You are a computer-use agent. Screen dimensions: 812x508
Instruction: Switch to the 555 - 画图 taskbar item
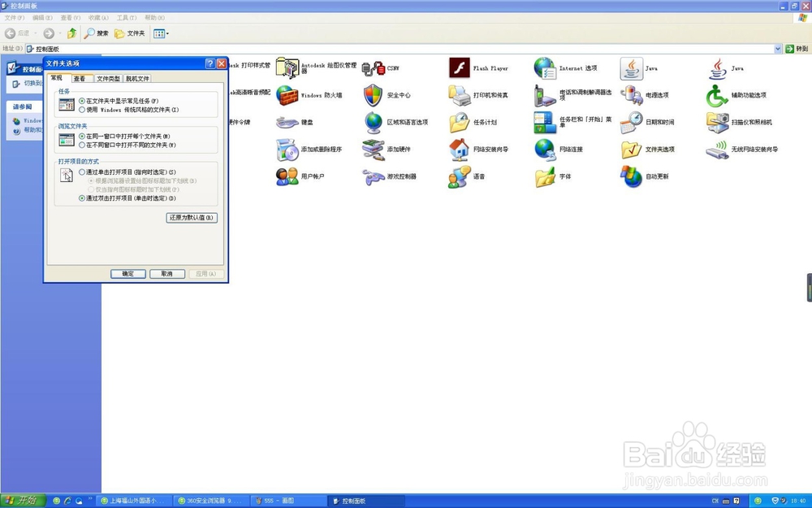click(x=287, y=501)
